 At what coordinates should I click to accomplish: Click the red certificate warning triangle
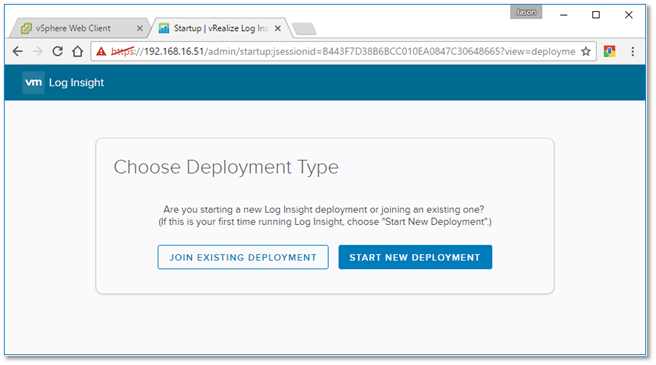coord(101,51)
